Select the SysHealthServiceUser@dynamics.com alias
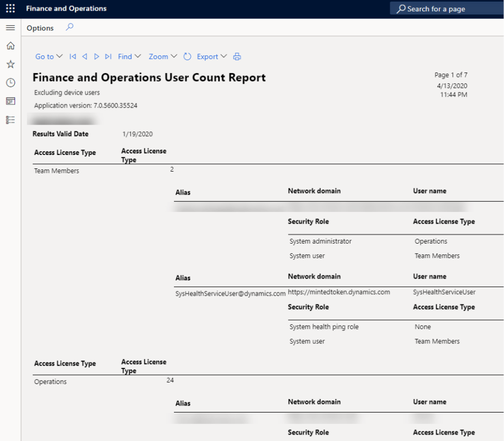The height and width of the screenshot is (441, 504). (x=230, y=293)
